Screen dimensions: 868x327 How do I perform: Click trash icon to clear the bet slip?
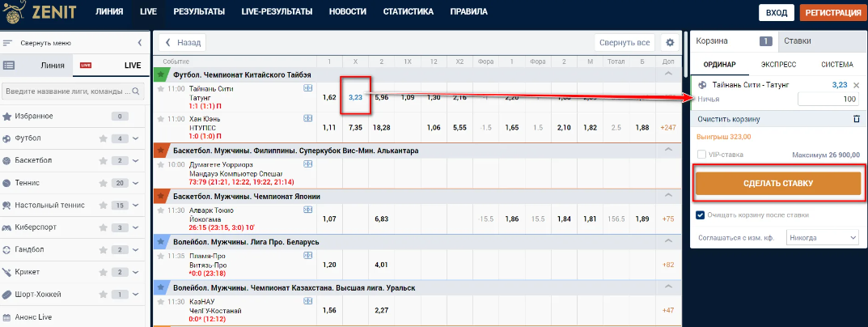(857, 119)
